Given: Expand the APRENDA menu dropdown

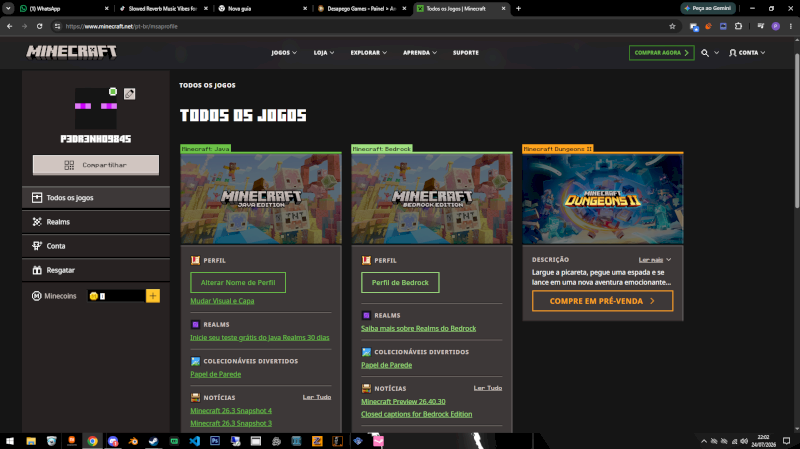Looking at the screenshot, I should pyautogui.click(x=419, y=53).
